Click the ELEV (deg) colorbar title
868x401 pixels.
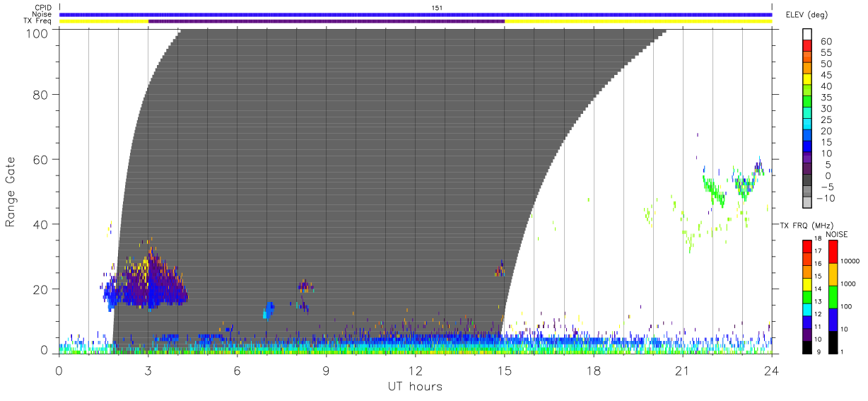point(807,15)
